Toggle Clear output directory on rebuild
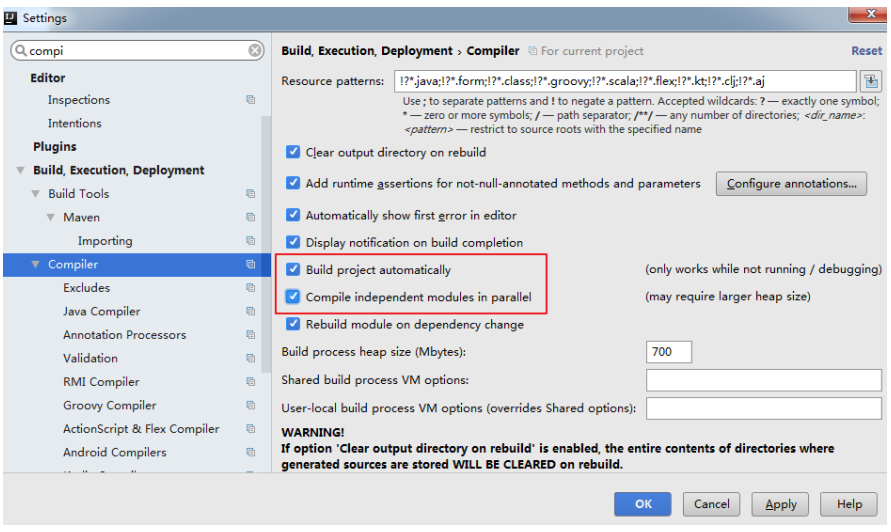 (293, 152)
